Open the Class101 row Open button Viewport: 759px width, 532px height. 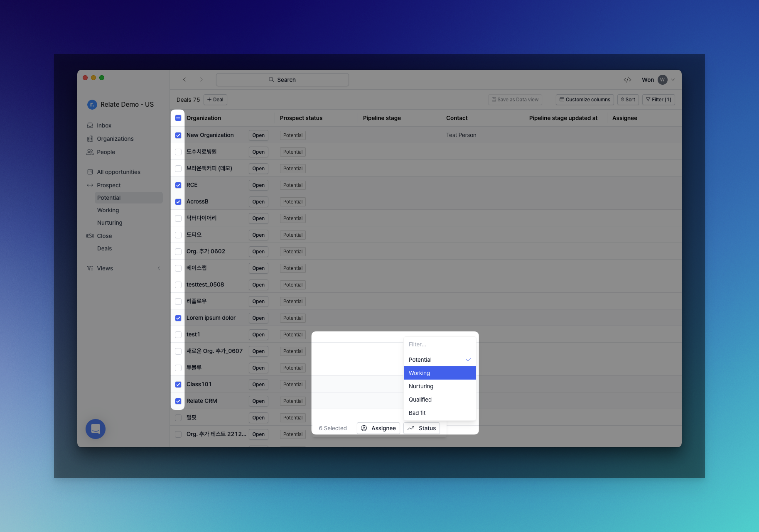coord(258,385)
